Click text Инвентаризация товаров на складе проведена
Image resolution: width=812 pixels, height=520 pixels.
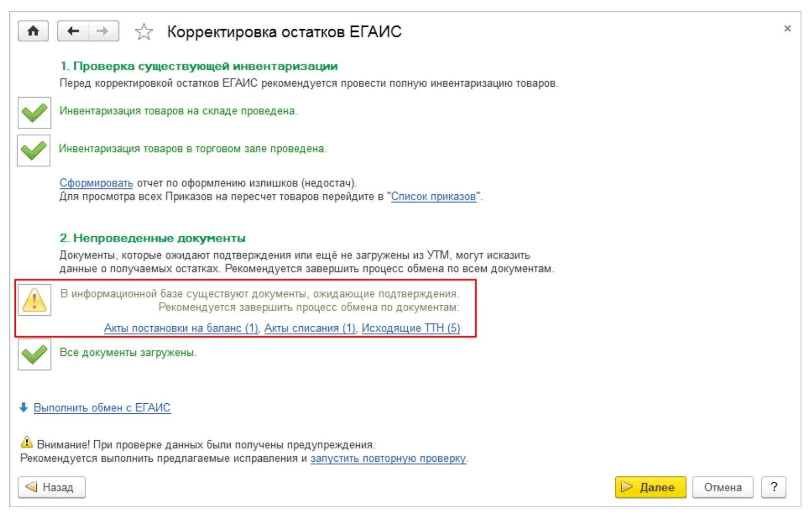coord(178,111)
